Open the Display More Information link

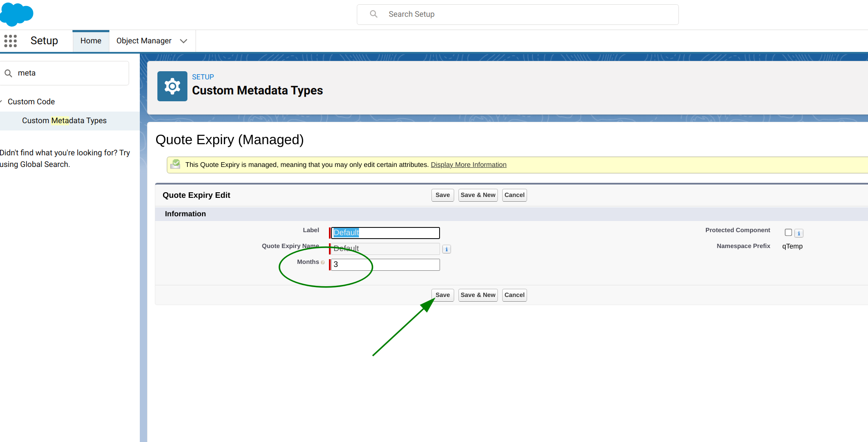point(468,165)
